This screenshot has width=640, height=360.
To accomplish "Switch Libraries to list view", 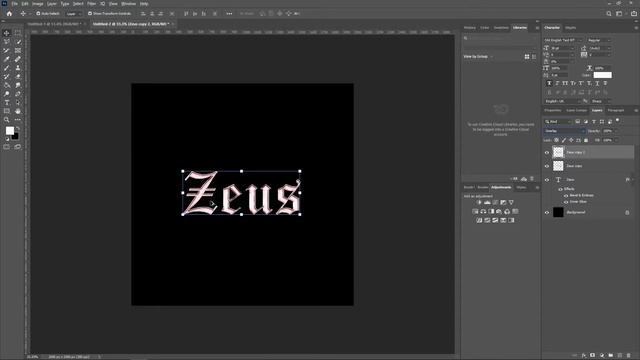I will pyautogui.click(x=534, y=57).
